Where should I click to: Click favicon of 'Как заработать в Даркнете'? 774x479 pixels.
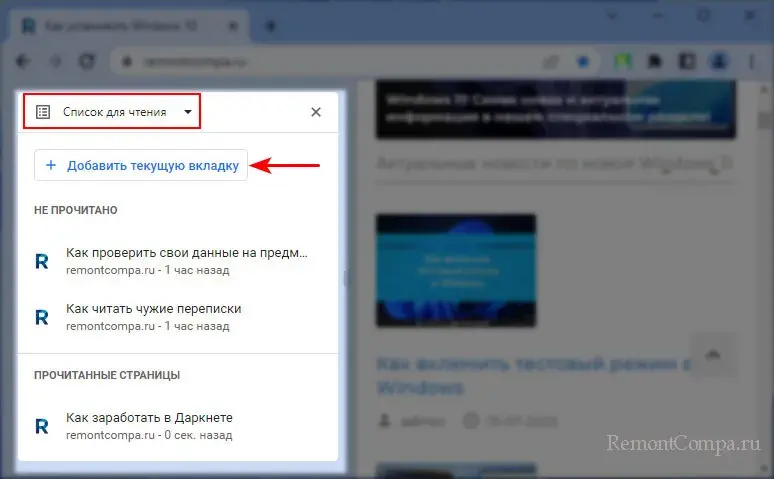click(42, 426)
